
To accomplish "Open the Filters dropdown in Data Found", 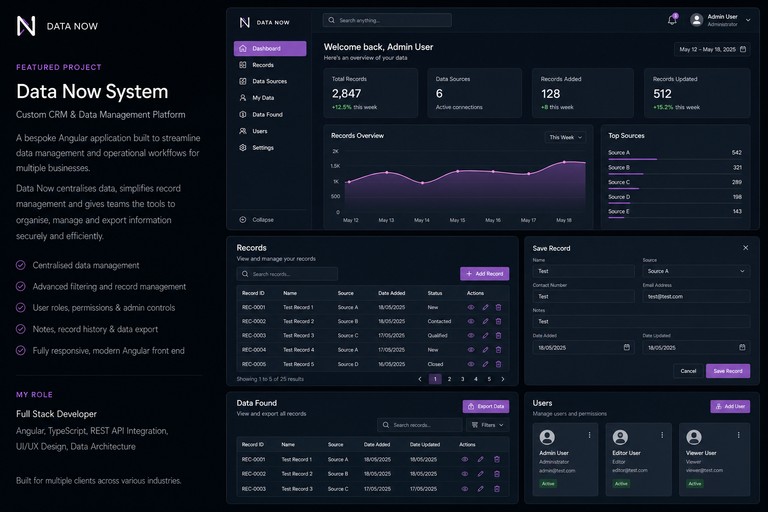I will 488,425.
